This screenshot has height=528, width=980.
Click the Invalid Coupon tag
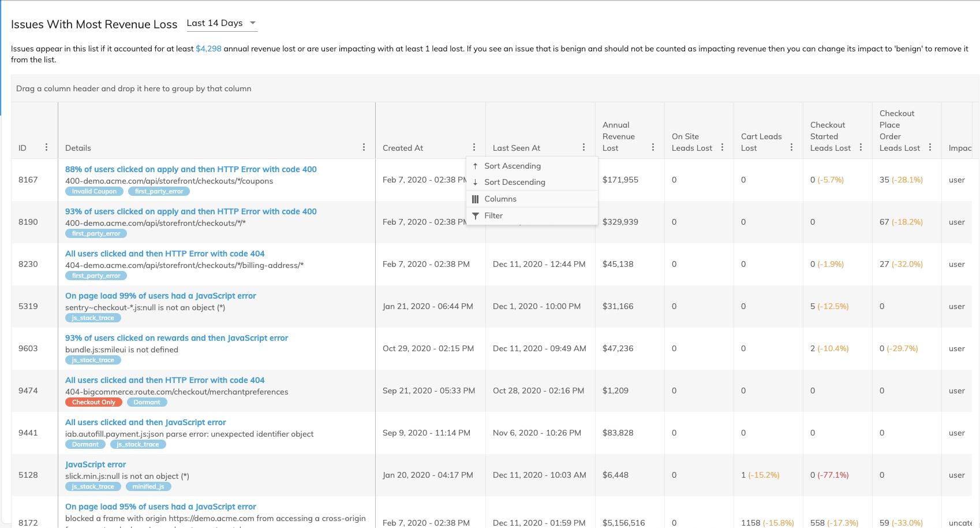click(94, 191)
